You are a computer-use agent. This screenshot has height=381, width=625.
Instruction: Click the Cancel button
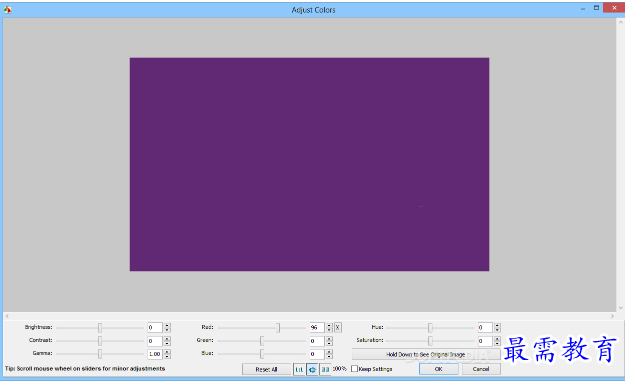481,369
